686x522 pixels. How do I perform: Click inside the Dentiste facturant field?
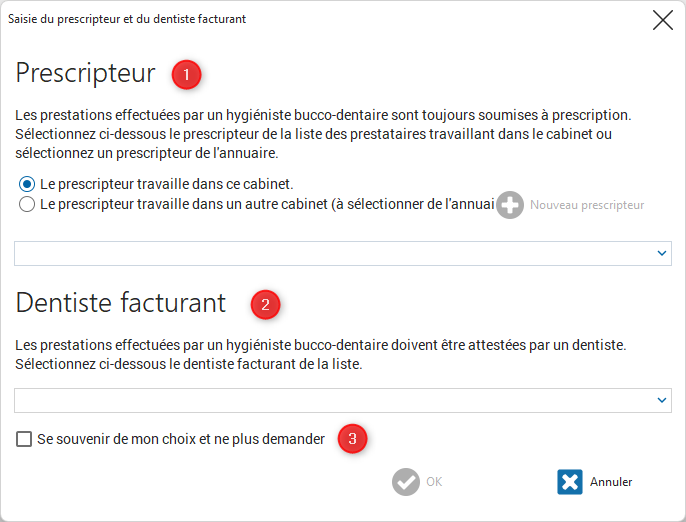click(x=343, y=400)
